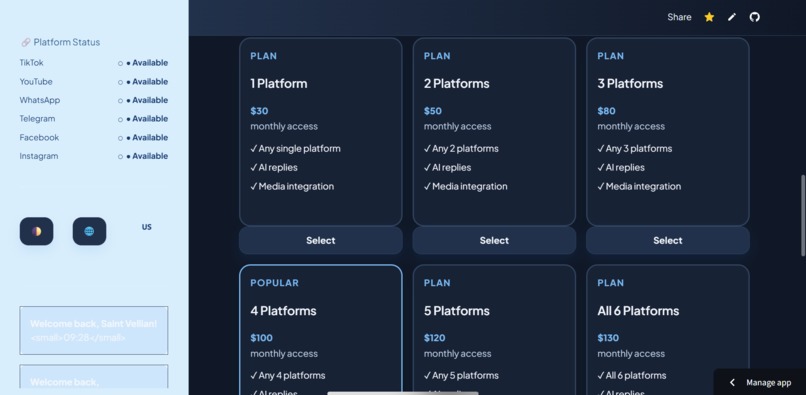Click the Welcome back, Saint Vellian! message box
806x395 pixels.
[94, 330]
